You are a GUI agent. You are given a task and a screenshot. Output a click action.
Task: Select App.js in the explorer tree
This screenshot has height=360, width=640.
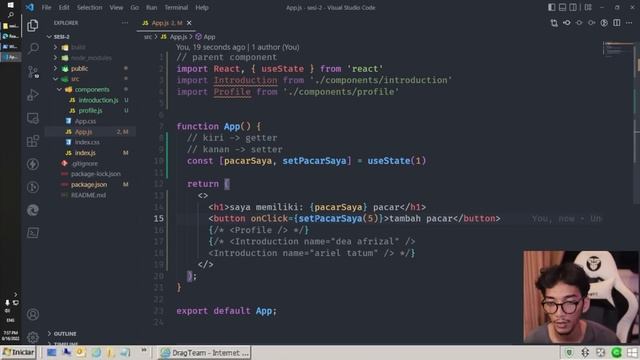pyautogui.click(x=83, y=132)
